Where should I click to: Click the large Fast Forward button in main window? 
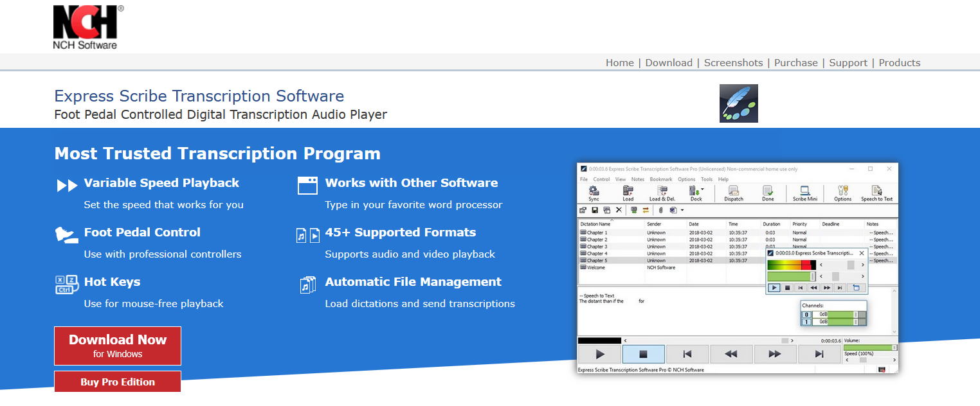click(x=775, y=354)
